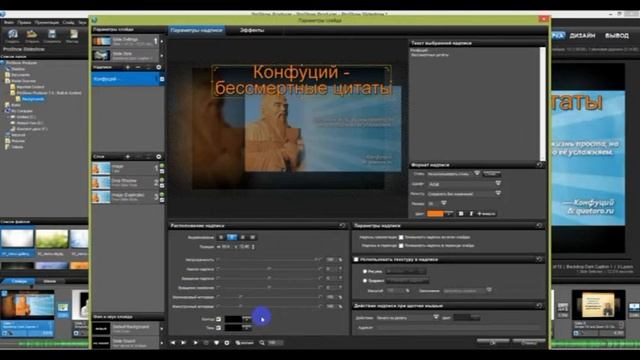640x360 pixels.
Task: Set caption alignment to center
Action: coord(231,237)
